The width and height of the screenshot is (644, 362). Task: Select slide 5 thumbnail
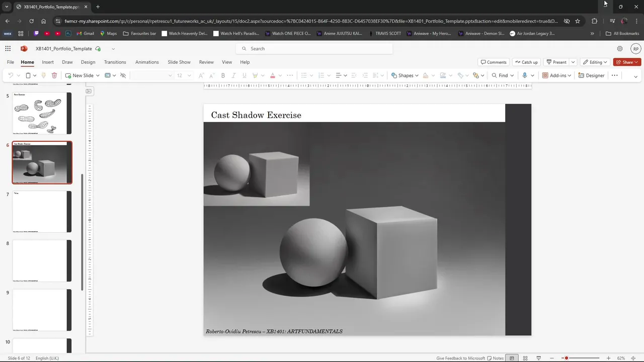tap(42, 113)
